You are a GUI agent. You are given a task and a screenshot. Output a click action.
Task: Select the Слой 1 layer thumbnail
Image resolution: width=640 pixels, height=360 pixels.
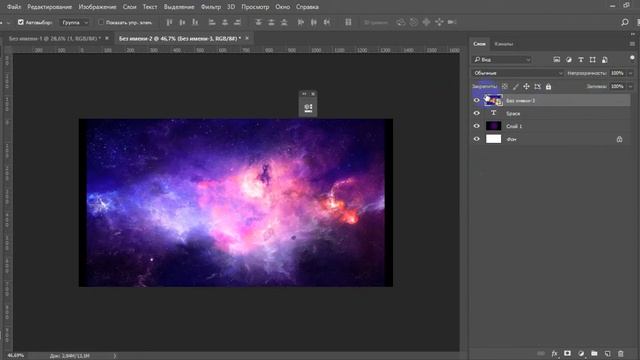tap(493, 126)
